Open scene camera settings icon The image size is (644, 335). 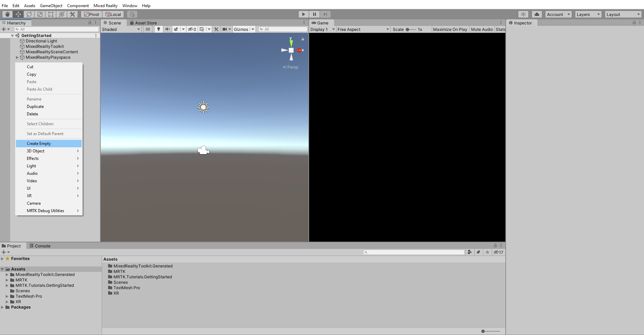(224, 29)
